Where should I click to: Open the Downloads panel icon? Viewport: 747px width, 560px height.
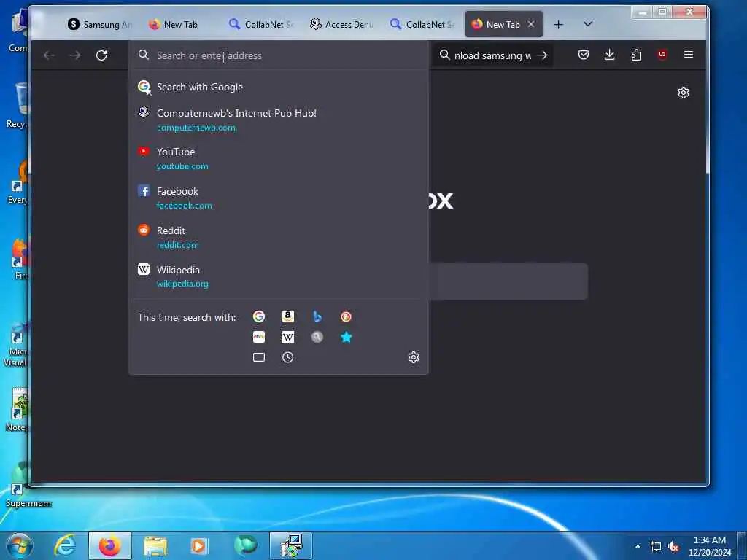click(x=609, y=55)
